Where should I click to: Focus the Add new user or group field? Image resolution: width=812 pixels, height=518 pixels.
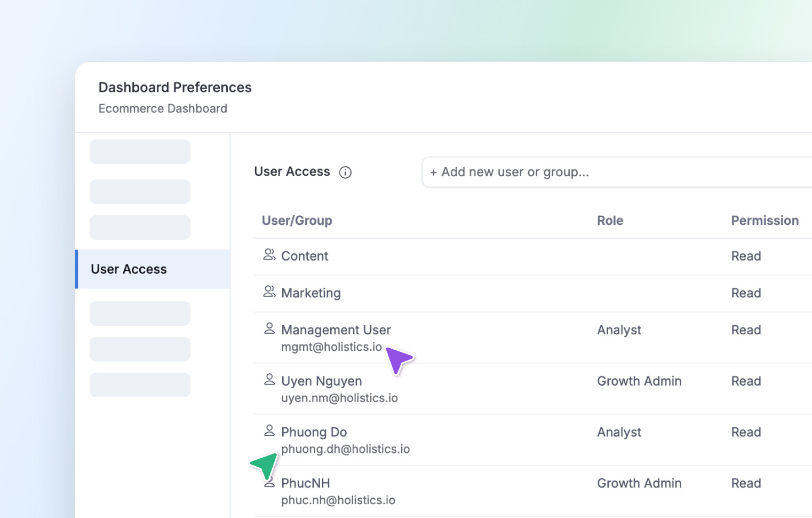point(614,172)
